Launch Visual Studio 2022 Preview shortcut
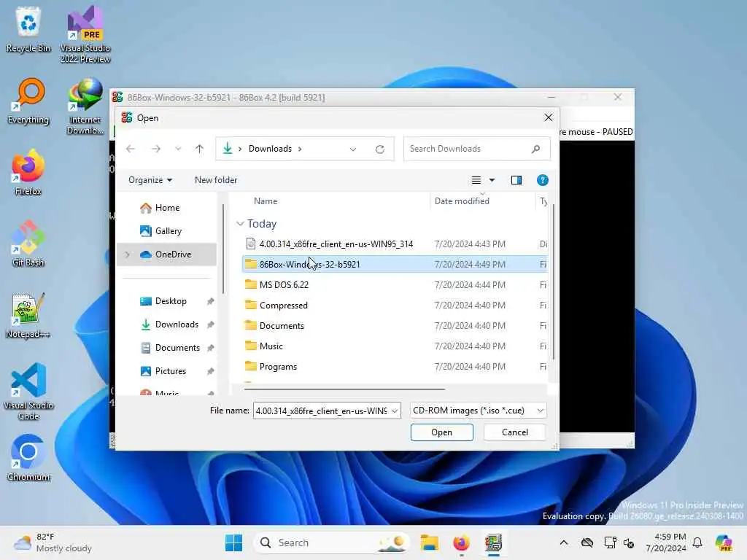This screenshot has height=560, width=747. click(85, 34)
